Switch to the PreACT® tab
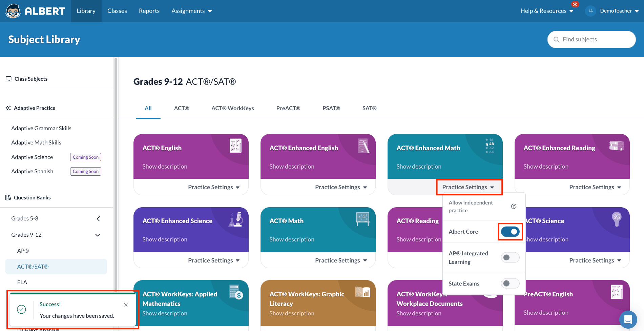This screenshot has height=331, width=644. point(288,109)
